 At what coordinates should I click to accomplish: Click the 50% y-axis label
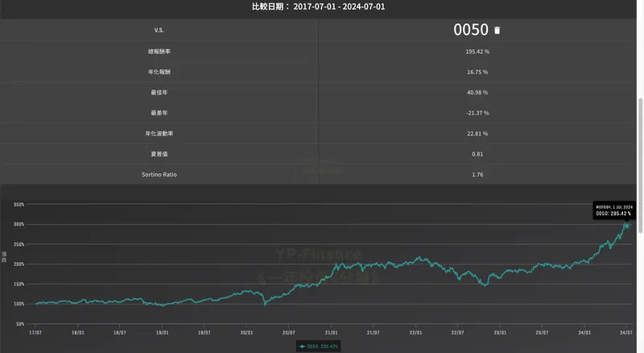[20, 324]
